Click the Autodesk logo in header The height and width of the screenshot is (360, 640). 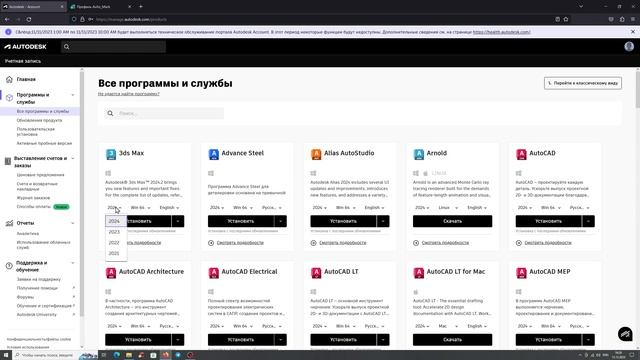point(25,47)
